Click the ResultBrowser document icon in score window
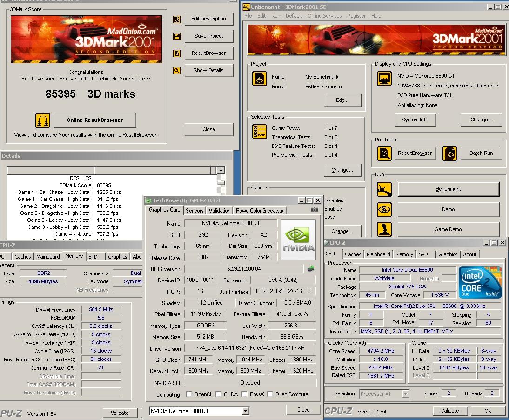The height and width of the screenshot is (420, 509). click(177, 53)
